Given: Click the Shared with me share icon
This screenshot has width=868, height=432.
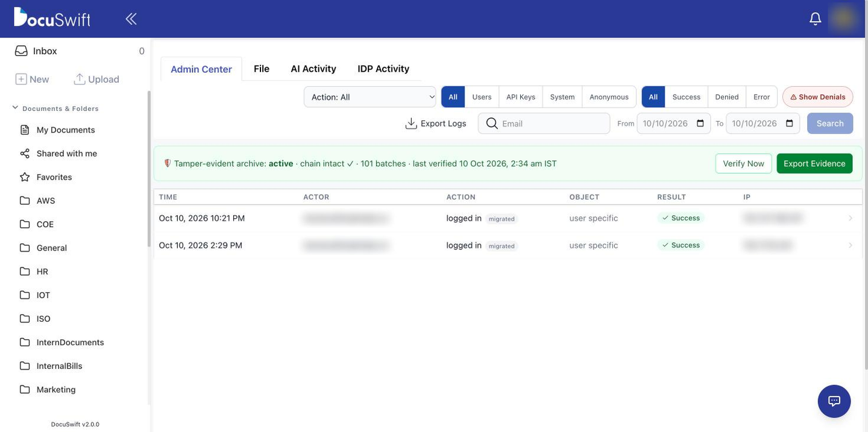Looking at the screenshot, I should coord(25,153).
